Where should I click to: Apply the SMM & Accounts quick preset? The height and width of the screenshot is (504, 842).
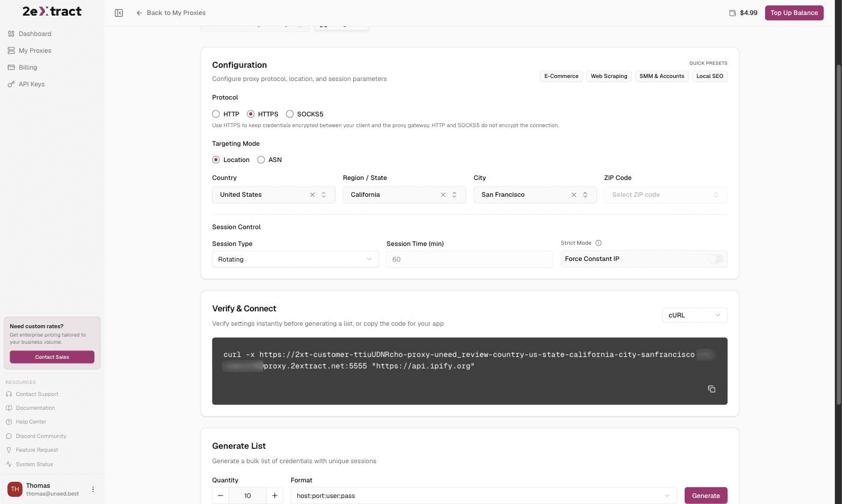(661, 76)
